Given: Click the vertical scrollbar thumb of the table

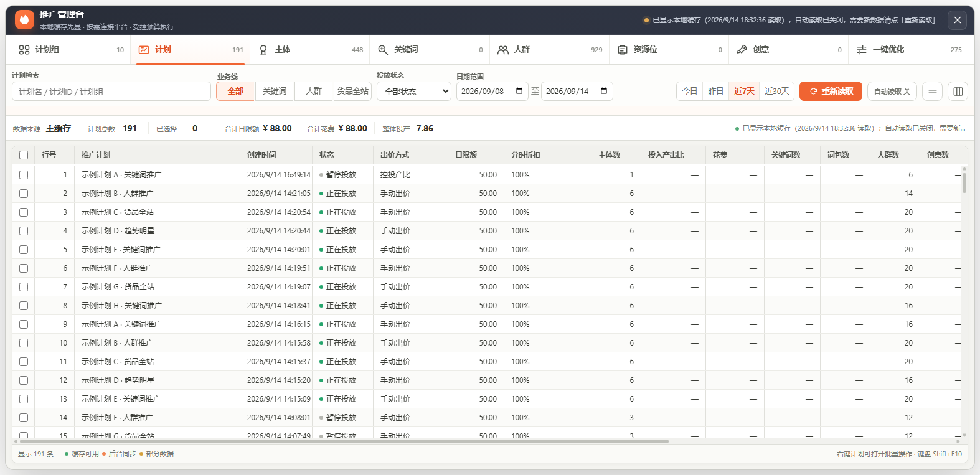Looking at the screenshot, I should 964,183.
